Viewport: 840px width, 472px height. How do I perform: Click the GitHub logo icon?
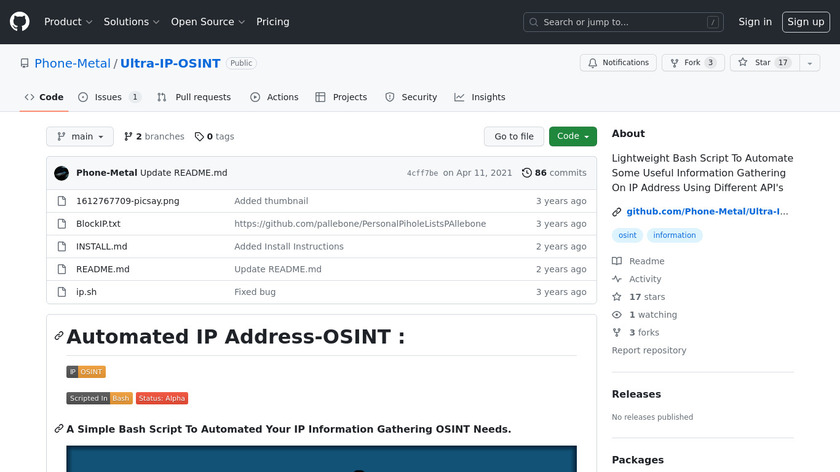tap(20, 22)
